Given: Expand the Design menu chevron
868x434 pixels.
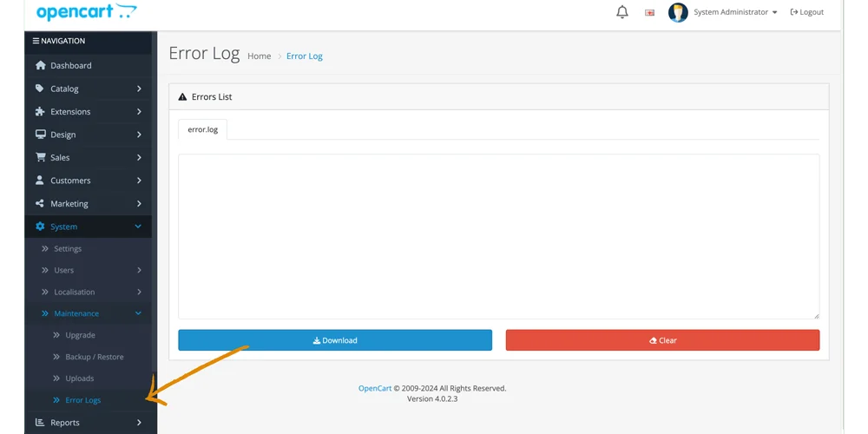Looking at the screenshot, I should pos(139,135).
